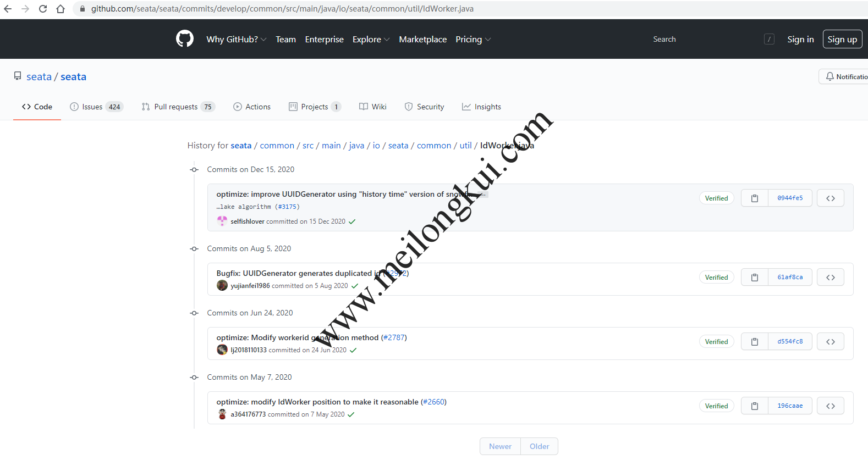The image size is (868, 460).
Task: Expand the Pricing dropdown menu
Action: pyautogui.click(x=473, y=40)
